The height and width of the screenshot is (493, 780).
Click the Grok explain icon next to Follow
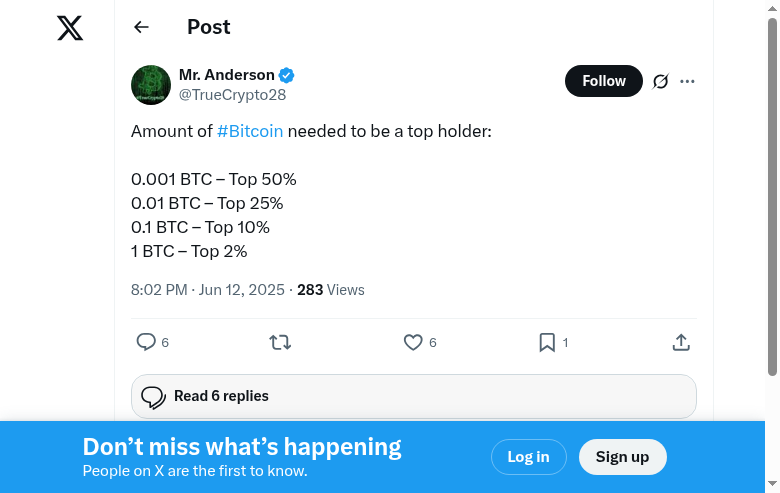660,81
